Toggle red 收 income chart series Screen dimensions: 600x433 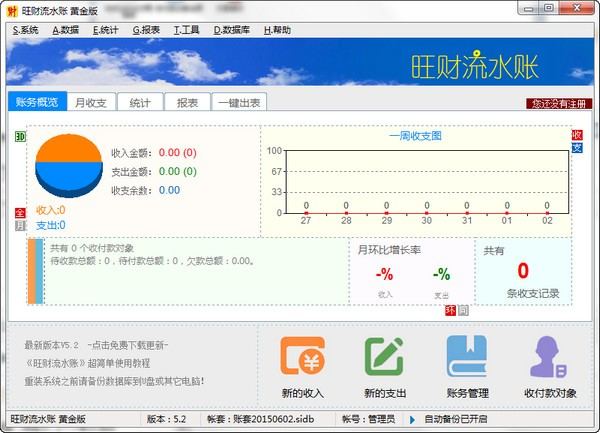coord(577,135)
